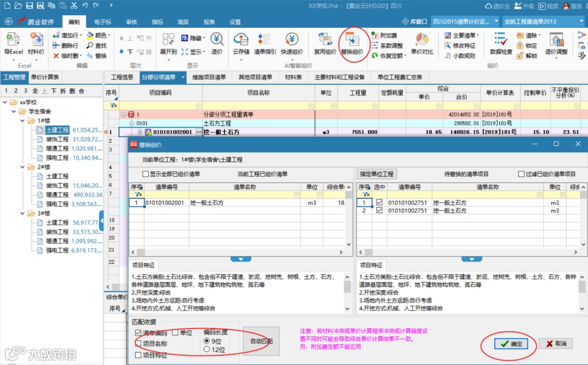Click the 自动匹配 auto match button

[x=261, y=341]
